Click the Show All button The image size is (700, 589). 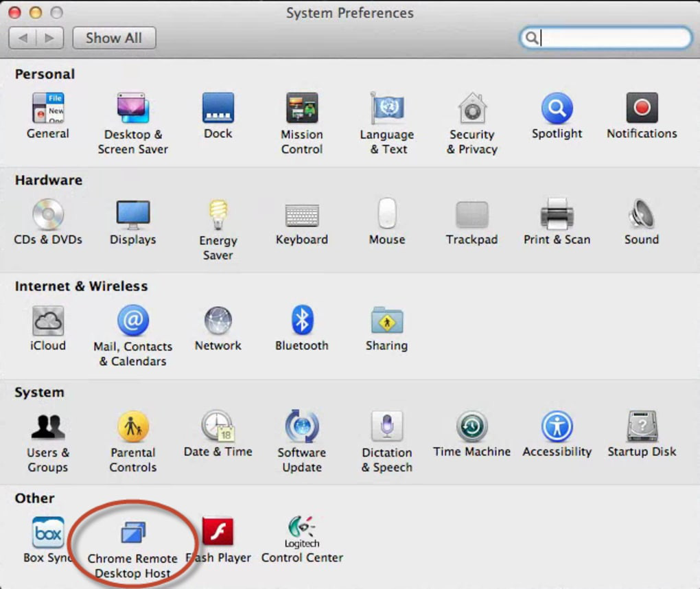tap(114, 38)
